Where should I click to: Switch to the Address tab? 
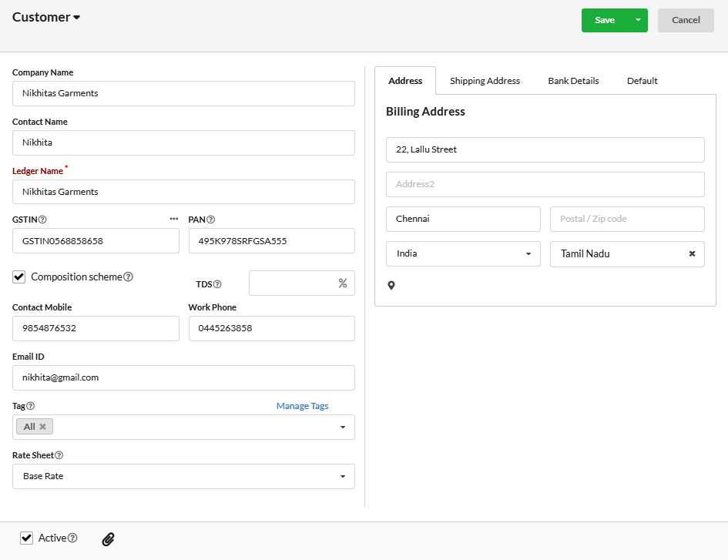[405, 81]
